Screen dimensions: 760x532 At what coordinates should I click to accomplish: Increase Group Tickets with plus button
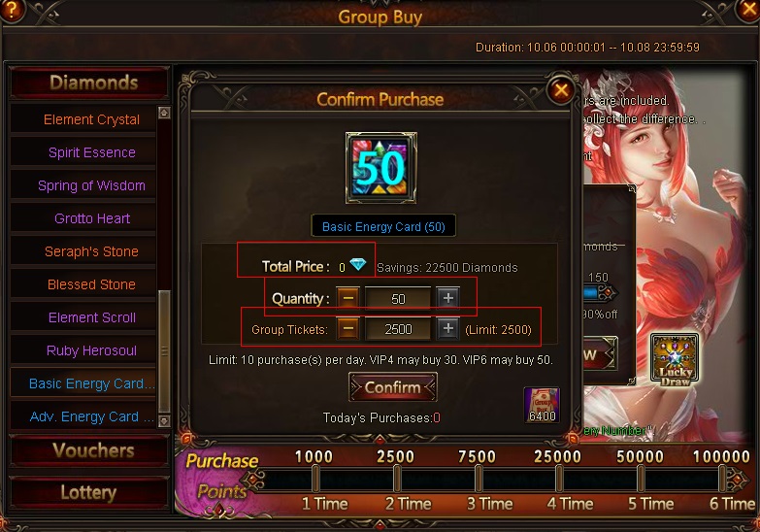click(x=447, y=329)
